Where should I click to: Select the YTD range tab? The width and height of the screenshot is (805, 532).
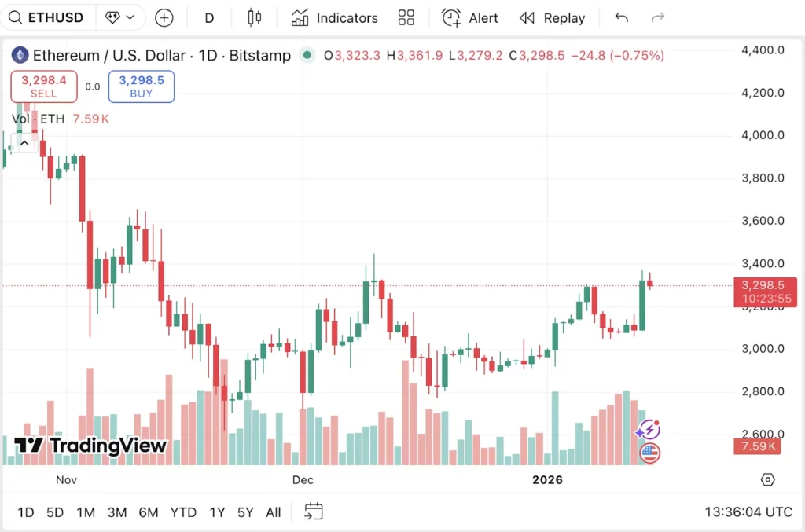[183, 512]
